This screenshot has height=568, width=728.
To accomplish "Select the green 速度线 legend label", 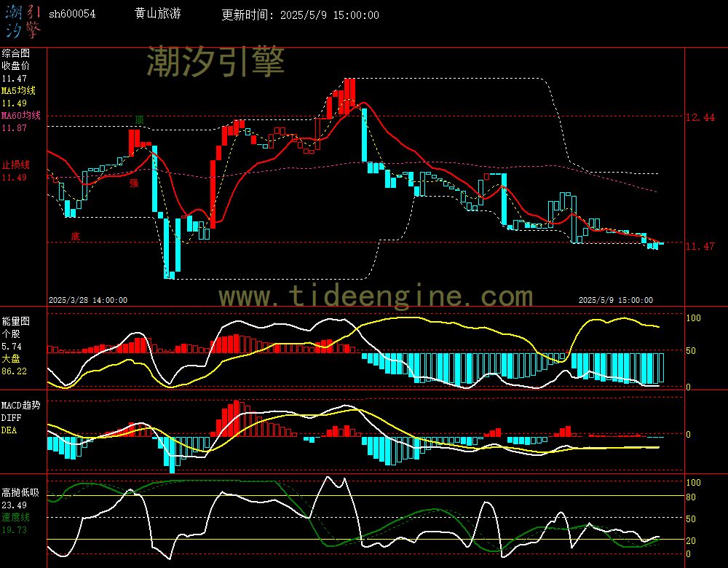I will tap(16, 517).
